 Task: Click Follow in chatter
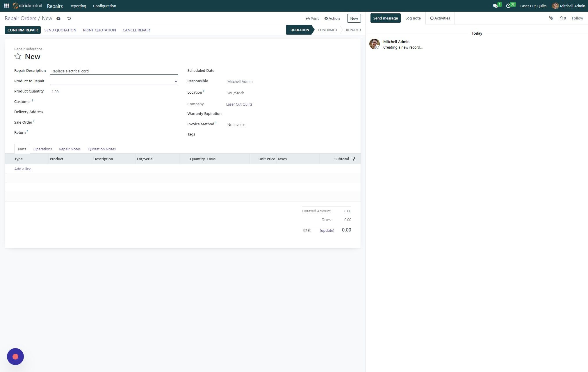(x=577, y=18)
